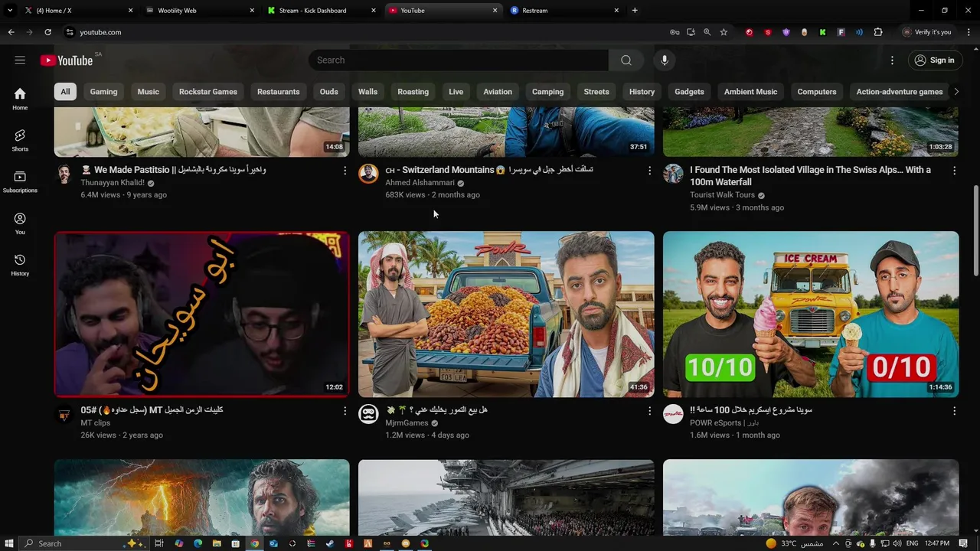The image size is (980, 551).
Task: Bookmark this page with the star icon
Action: 724,32
